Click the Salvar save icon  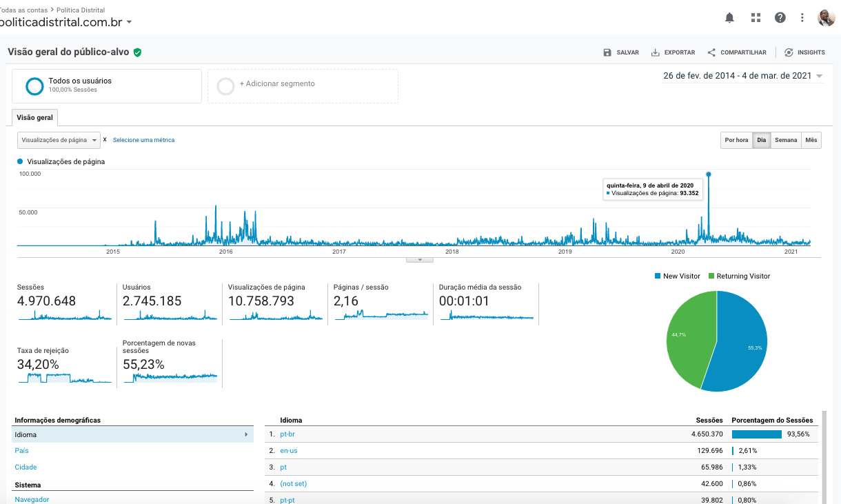click(x=607, y=52)
